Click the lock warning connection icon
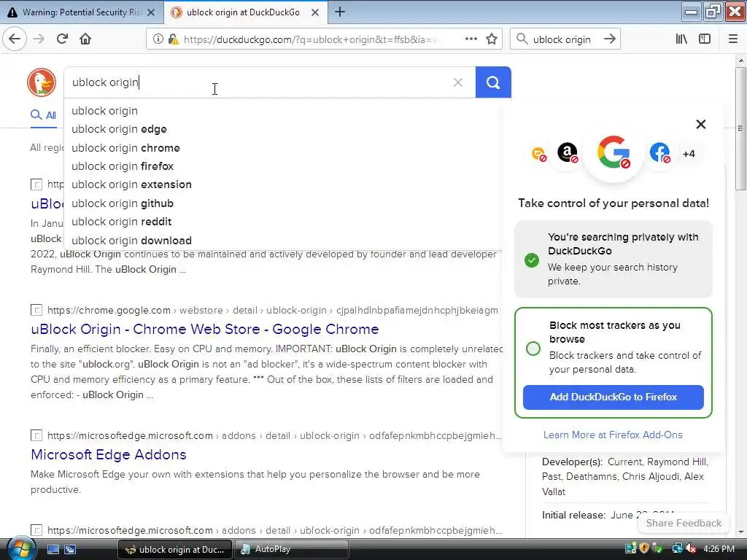The image size is (747, 560). pos(173,39)
